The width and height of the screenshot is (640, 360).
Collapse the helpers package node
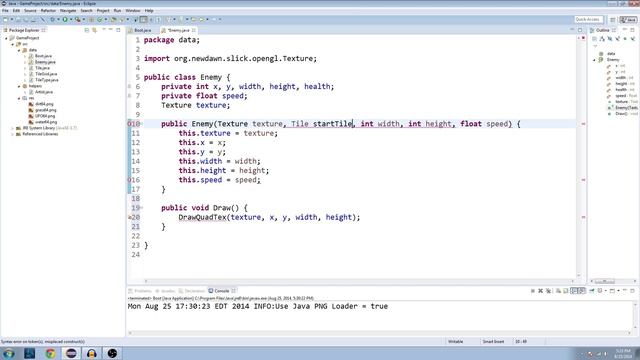click(19, 86)
